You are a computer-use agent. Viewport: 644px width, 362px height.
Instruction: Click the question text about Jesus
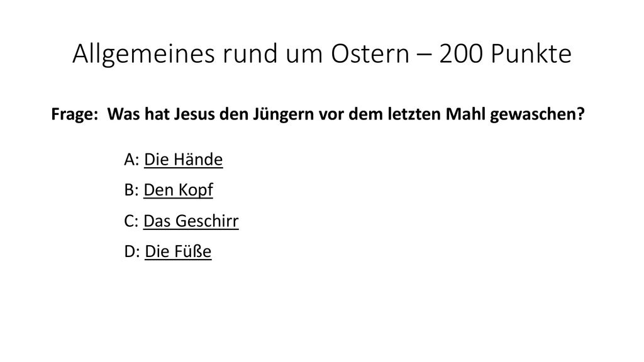click(x=346, y=114)
